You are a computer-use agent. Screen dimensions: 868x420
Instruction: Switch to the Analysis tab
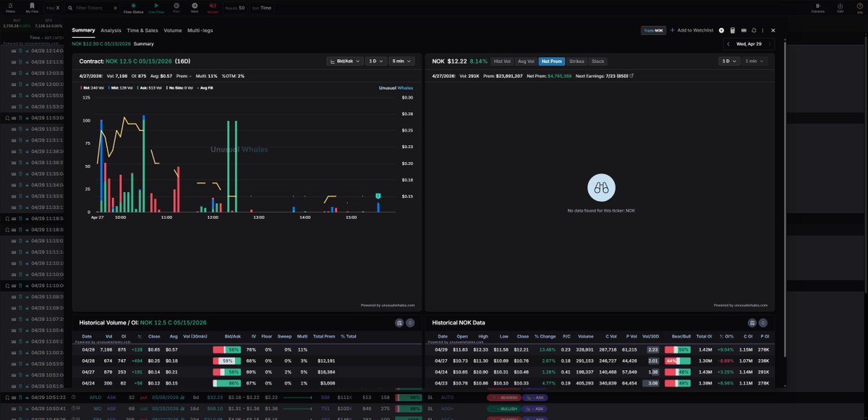[111, 30]
